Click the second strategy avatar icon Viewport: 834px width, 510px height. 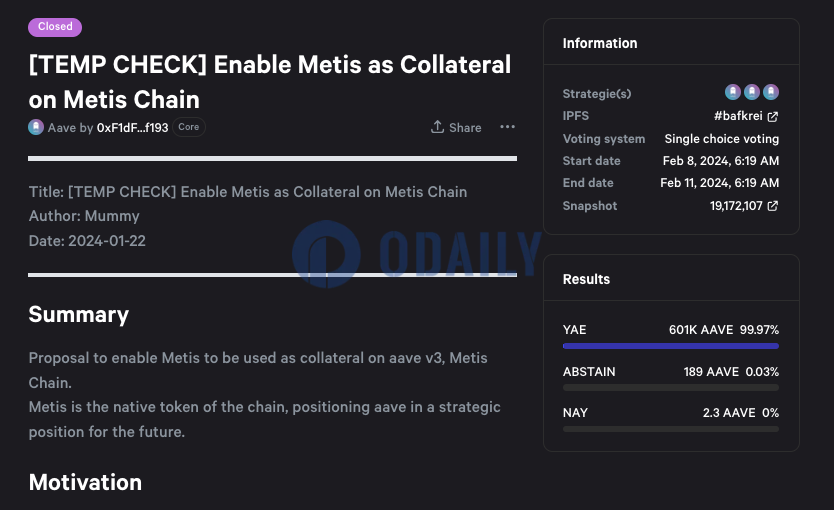[752, 92]
